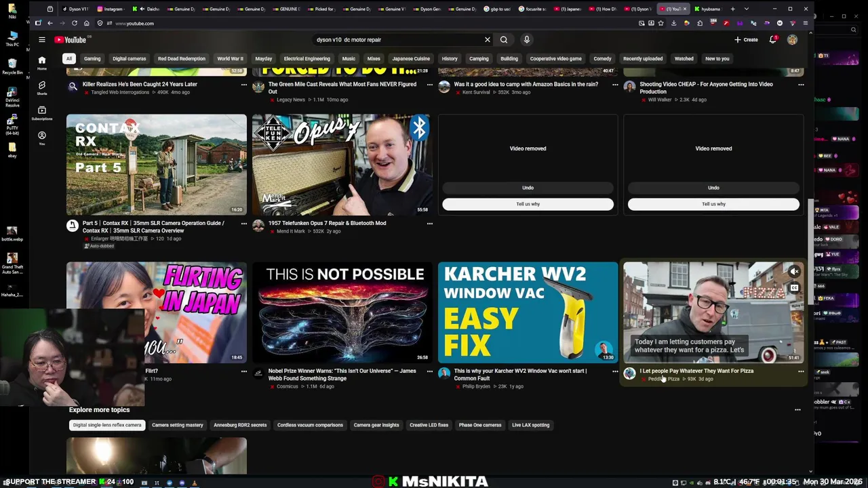Select the Digital cameras filter chip
The width and height of the screenshot is (868, 488).
(129, 59)
